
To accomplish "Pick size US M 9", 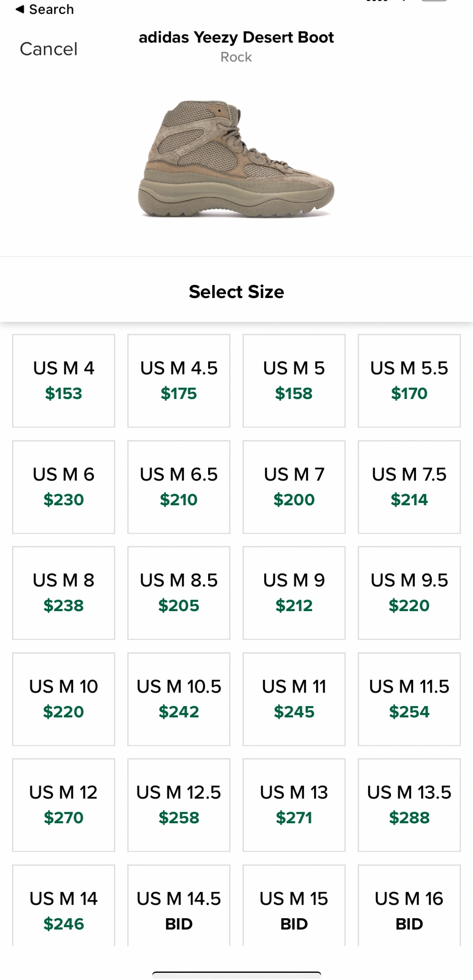I will (294, 593).
